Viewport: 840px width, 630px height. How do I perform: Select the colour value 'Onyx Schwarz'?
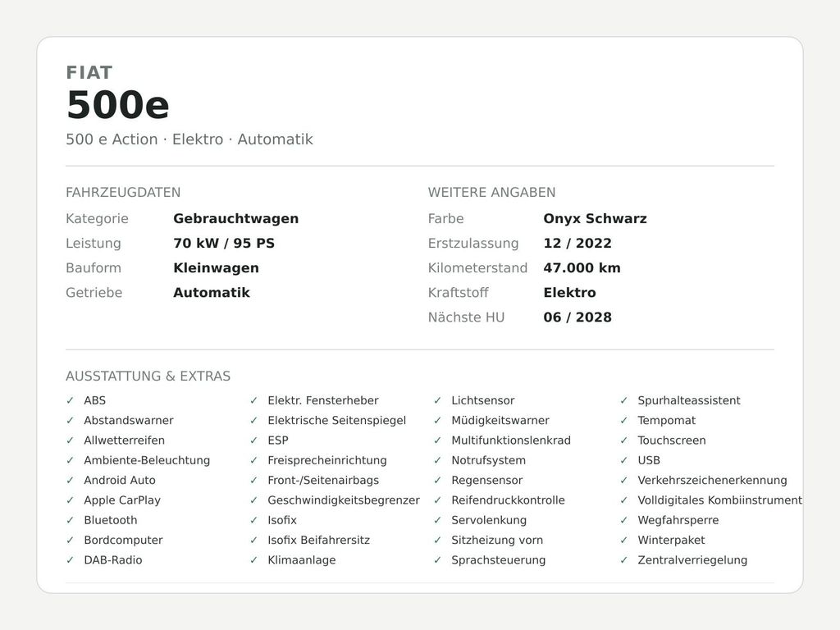pos(596,218)
